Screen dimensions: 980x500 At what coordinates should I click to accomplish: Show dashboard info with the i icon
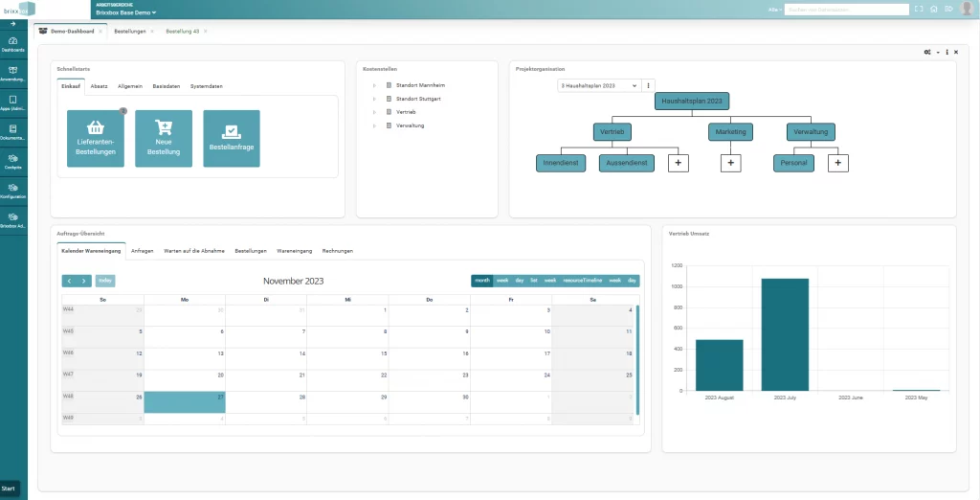click(947, 53)
